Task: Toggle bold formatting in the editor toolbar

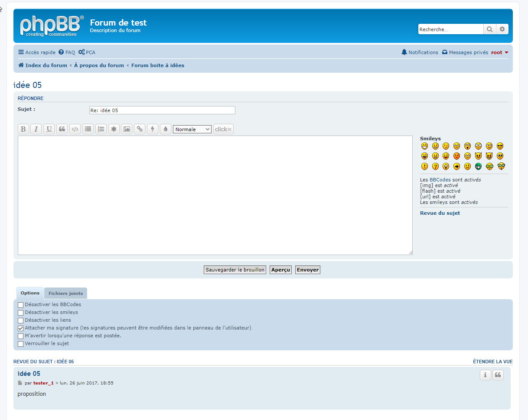Action: coord(23,129)
